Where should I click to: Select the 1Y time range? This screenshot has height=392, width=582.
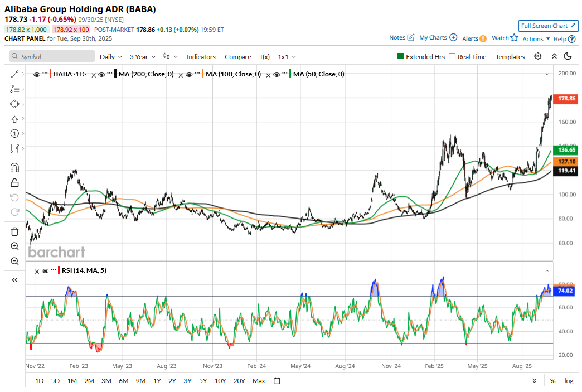(157, 381)
